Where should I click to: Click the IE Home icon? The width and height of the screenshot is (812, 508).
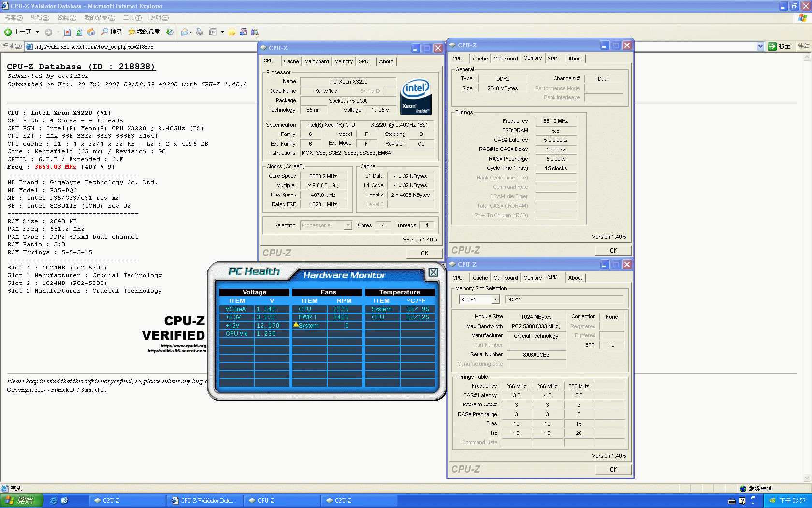click(x=91, y=32)
